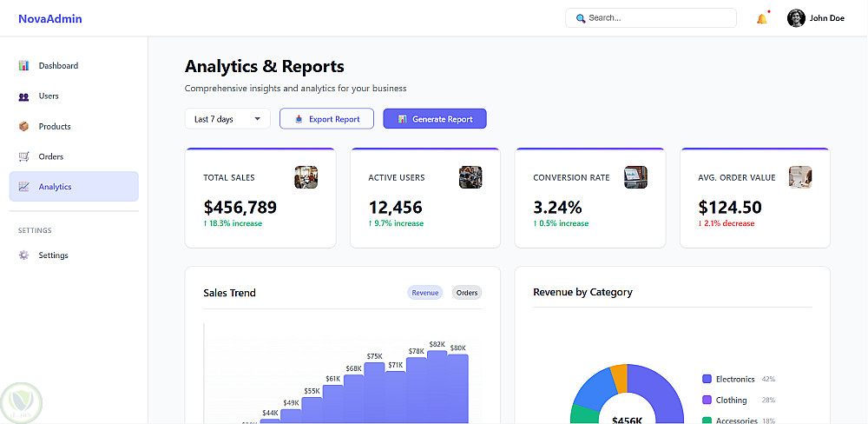Click the chart icon on Generate Report

click(x=403, y=119)
